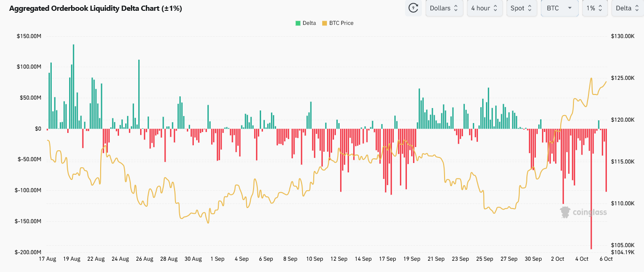The image size is (644, 272).
Task: Click the $0 left axis label
Action: click(x=38, y=129)
